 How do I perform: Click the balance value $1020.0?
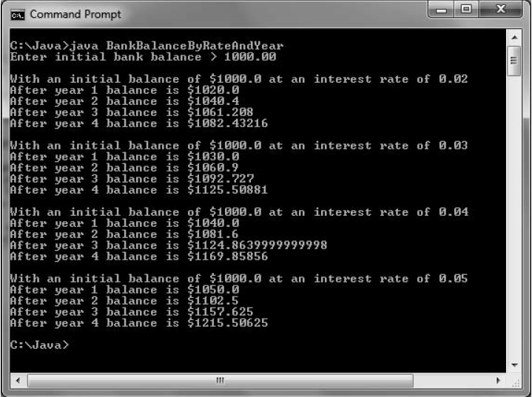pyautogui.click(x=213, y=90)
